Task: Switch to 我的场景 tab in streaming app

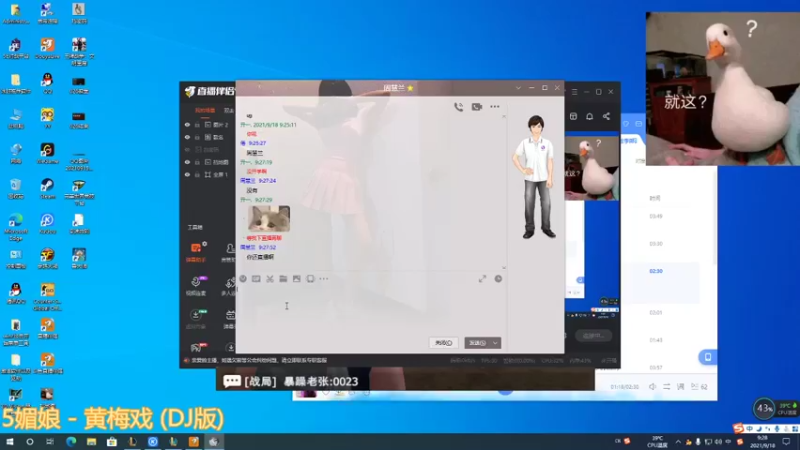Action: (205, 110)
